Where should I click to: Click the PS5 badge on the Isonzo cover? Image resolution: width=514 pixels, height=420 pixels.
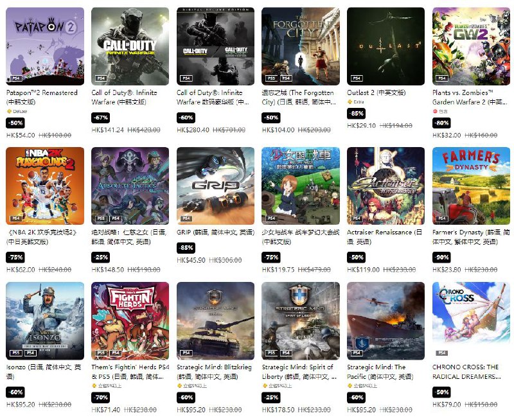(x=16, y=353)
